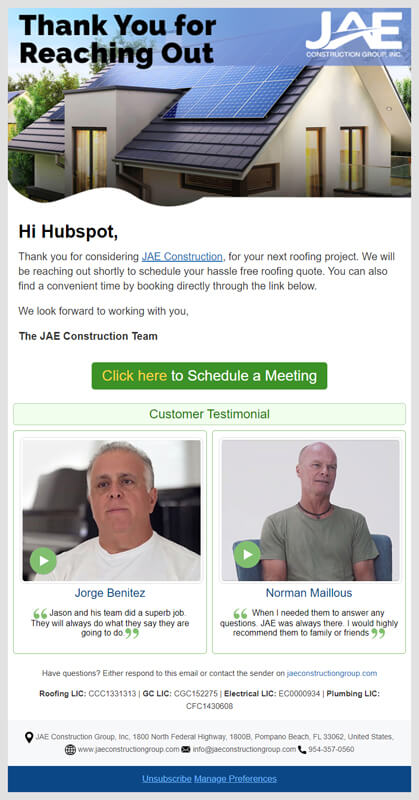The width and height of the screenshot is (419, 800).
Task: Click the Unsubscribe link
Action: tap(167, 779)
